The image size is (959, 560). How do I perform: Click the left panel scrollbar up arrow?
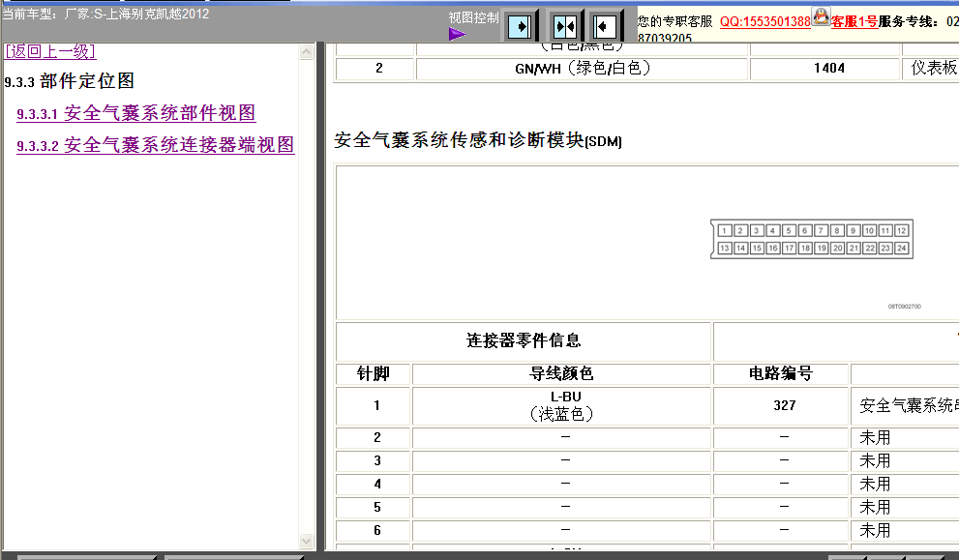308,50
